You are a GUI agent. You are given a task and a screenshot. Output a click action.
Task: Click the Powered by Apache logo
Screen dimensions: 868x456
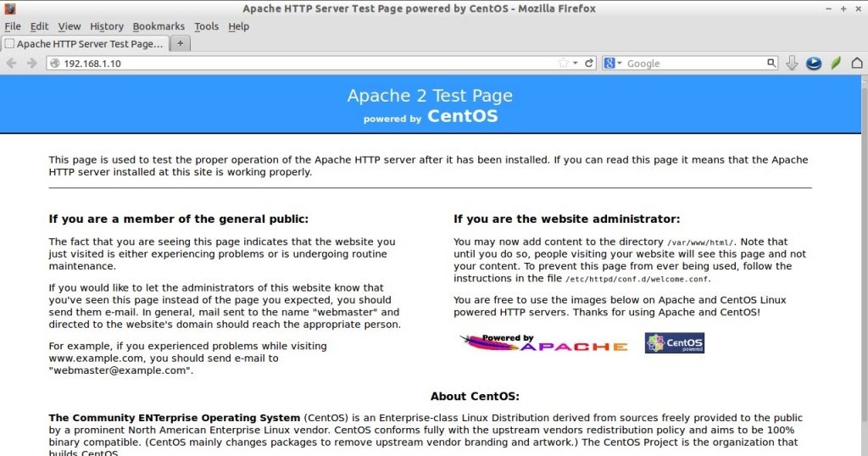tap(543, 343)
